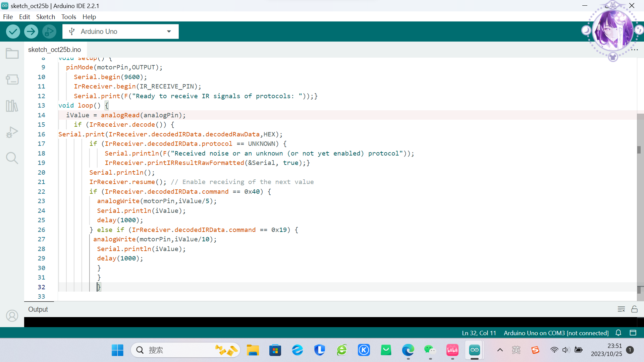The width and height of the screenshot is (644, 362).
Task: Clear the Output panel contents
Action: 621,309
